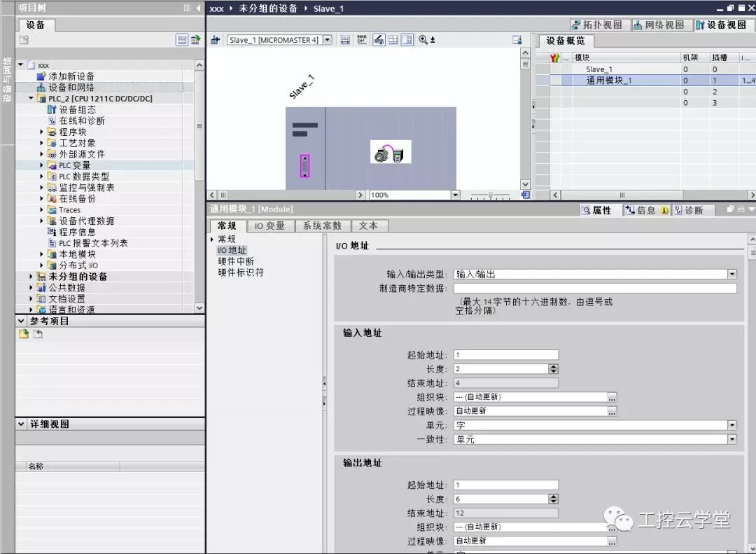Screen dimensions: 756x554
Task: Open 设备组态 under PLC_2
Action: coord(77,110)
